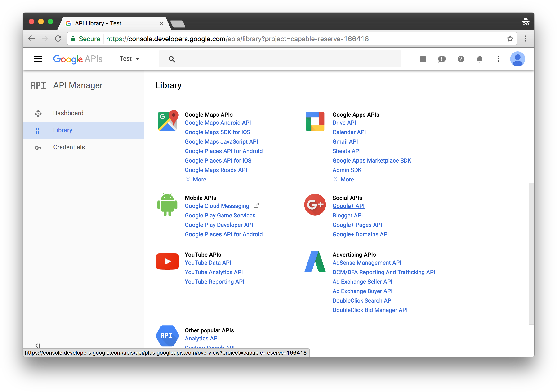Reload the page in the browser
Viewport: 557px width, 392px height.
pyautogui.click(x=58, y=39)
